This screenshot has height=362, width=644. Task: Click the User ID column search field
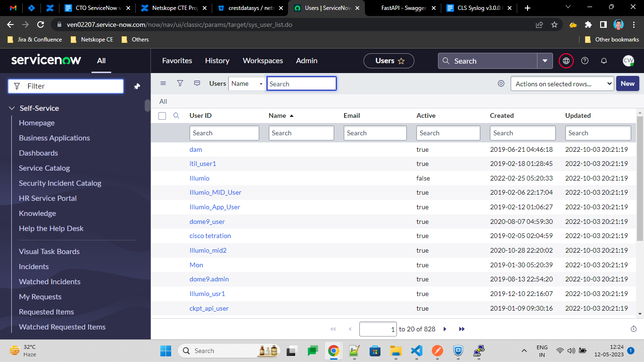point(224,133)
